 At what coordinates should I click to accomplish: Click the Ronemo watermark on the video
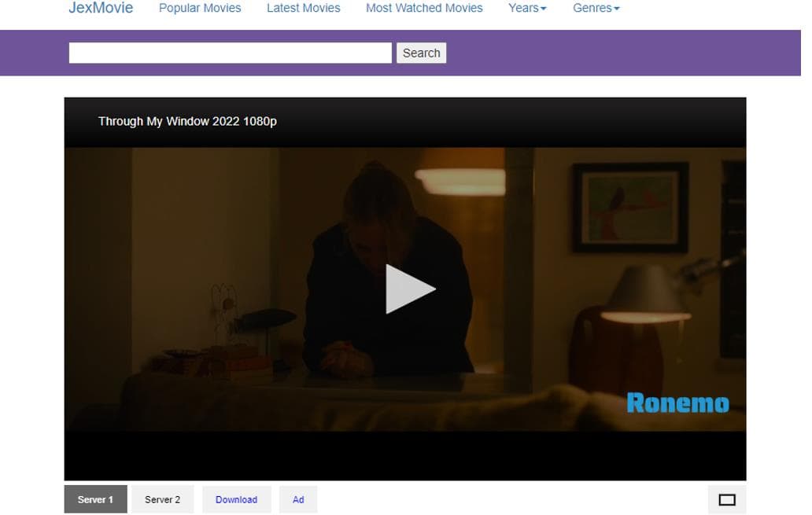[x=678, y=402]
